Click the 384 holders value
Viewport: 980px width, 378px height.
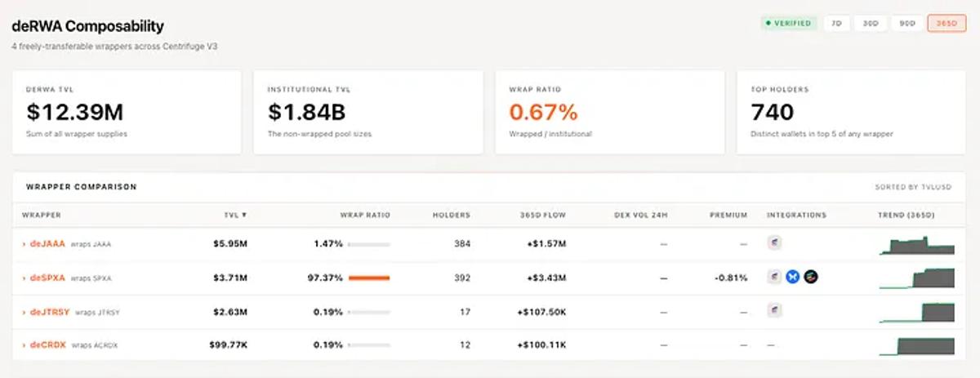tap(462, 244)
